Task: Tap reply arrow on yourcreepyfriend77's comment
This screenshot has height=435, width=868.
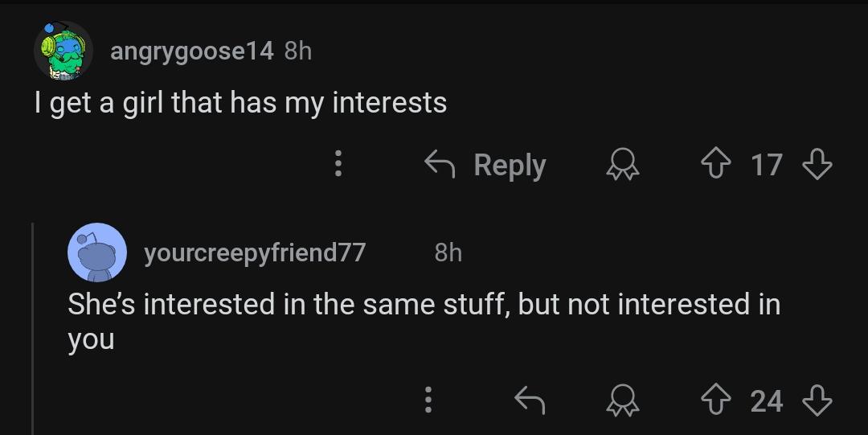Action: click(530, 399)
